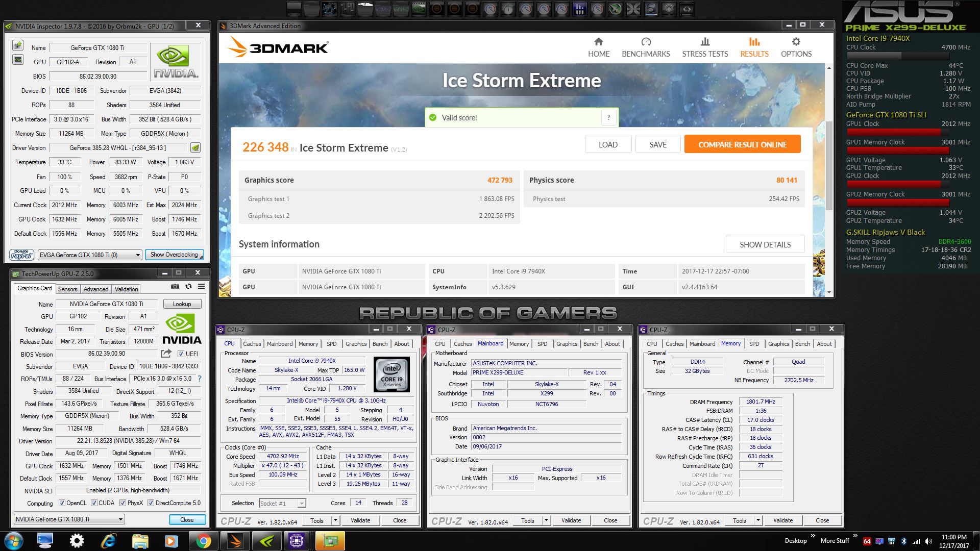Expand Tools dropdown arrow in Mainboard CPU-Z window
This screenshot has height=551, width=980.
(546, 520)
